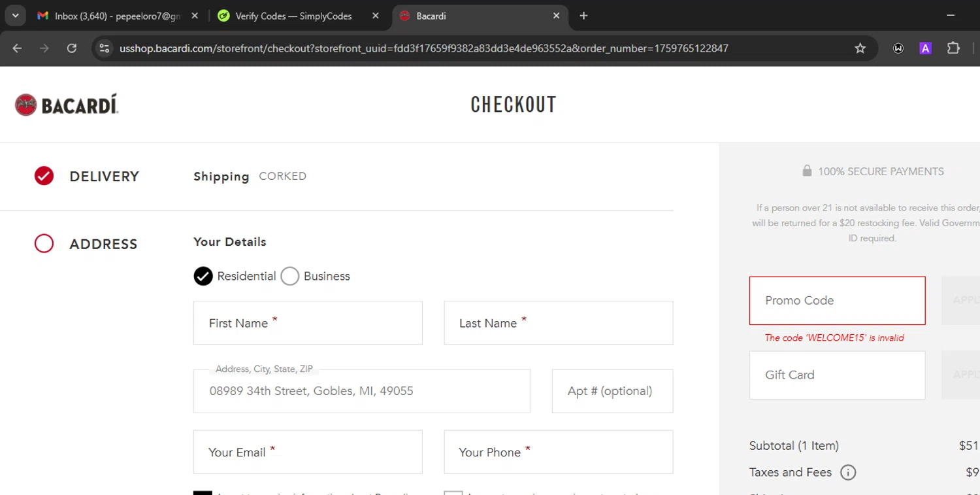Click the browser forward arrow
This screenshot has height=495, width=980.
click(44, 48)
